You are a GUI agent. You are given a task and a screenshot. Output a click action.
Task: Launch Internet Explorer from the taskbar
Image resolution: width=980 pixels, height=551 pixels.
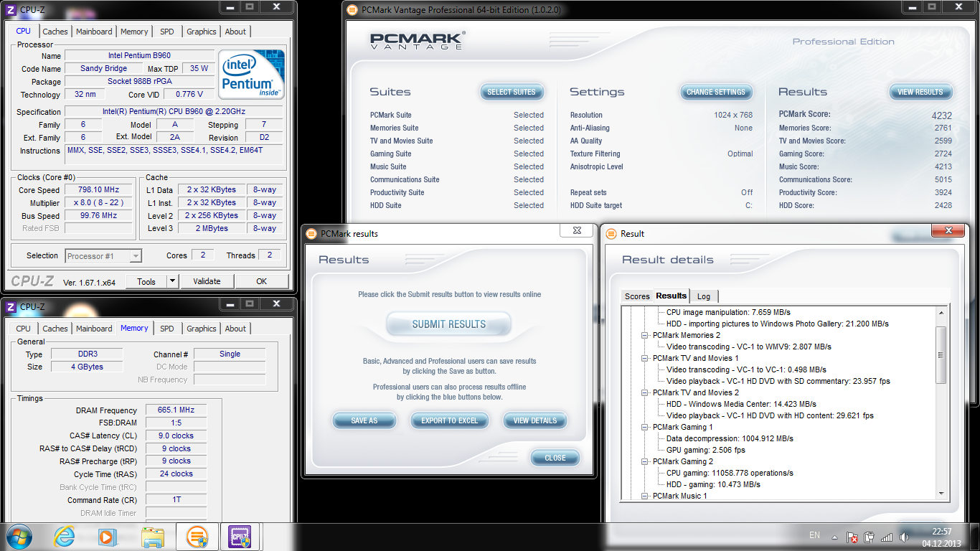[64, 536]
